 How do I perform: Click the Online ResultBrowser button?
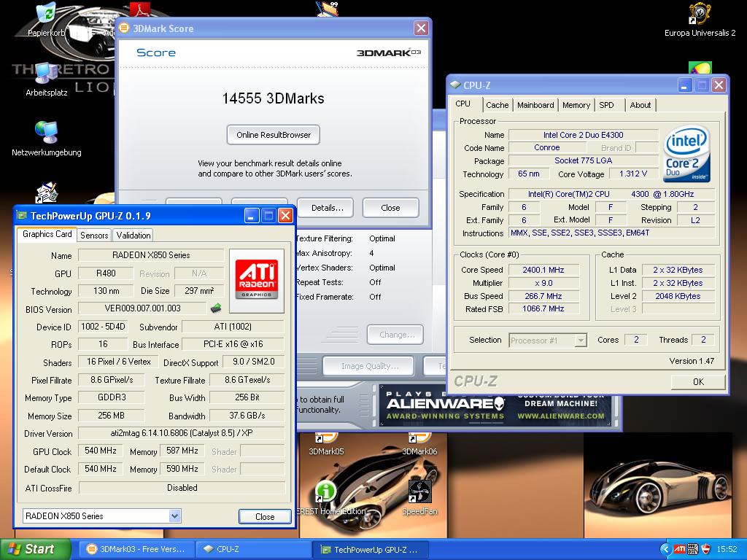[274, 135]
